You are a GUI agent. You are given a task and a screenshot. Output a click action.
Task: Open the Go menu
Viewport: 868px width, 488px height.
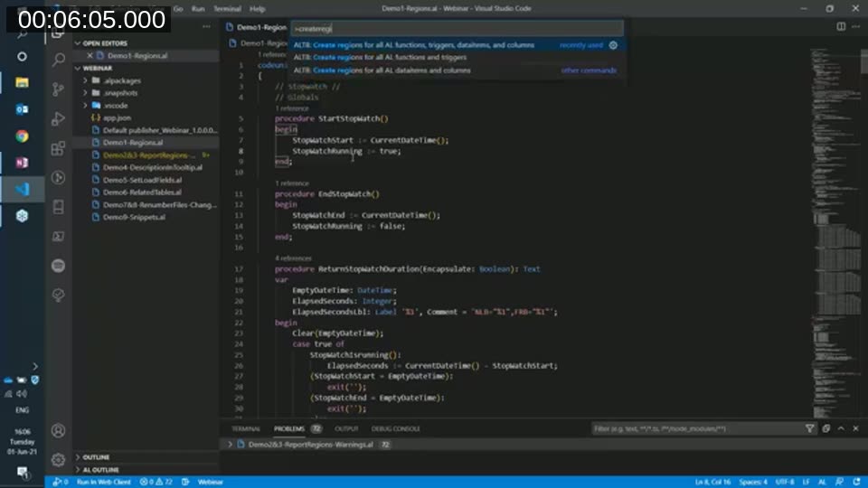pos(178,9)
